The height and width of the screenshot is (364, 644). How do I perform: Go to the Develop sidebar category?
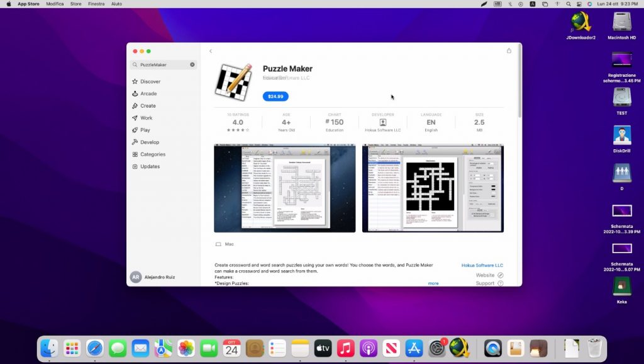click(x=150, y=142)
